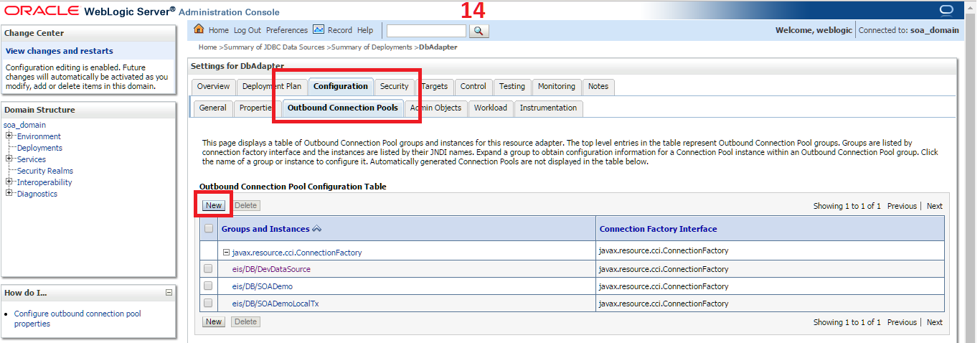Select the General sub-tab
Viewport: 980px width, 343px height.
coord(213,108)
